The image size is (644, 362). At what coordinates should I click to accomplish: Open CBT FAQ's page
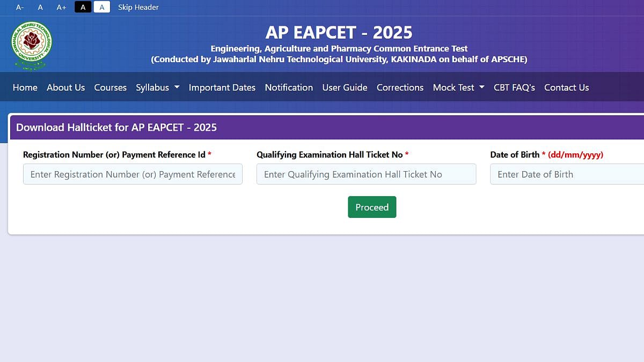click(x=514, y=87)
